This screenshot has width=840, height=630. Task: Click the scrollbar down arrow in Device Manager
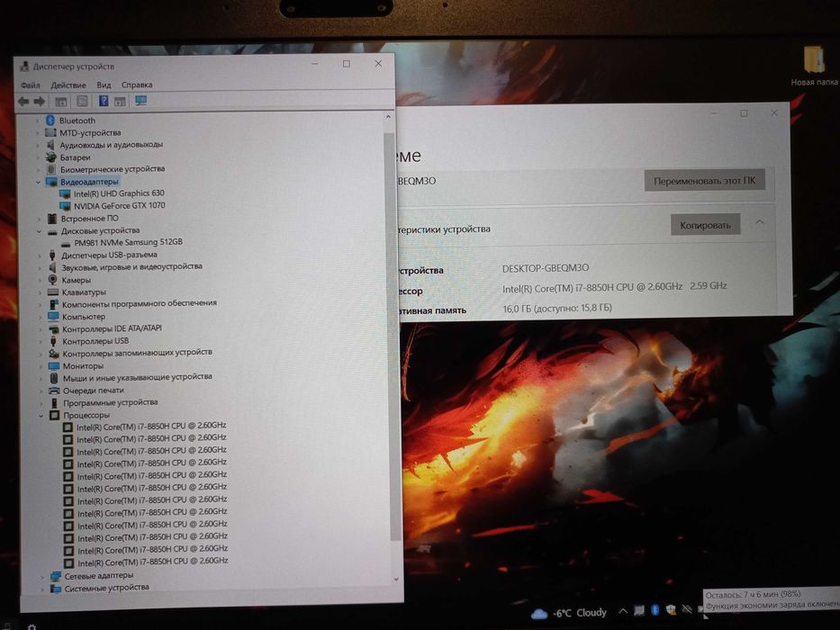coord(396,579)
